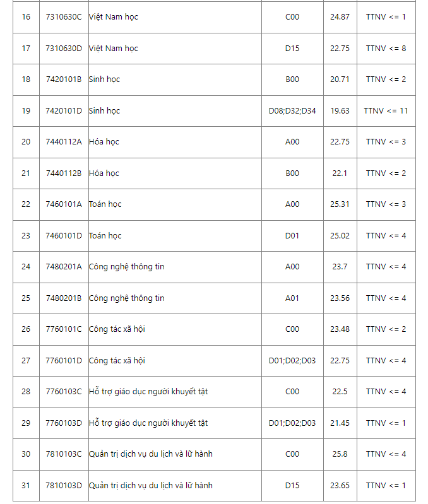Select the TTNV <= 11 cell
The width and height of the screenshot is (428, 504).
point(386,111)
